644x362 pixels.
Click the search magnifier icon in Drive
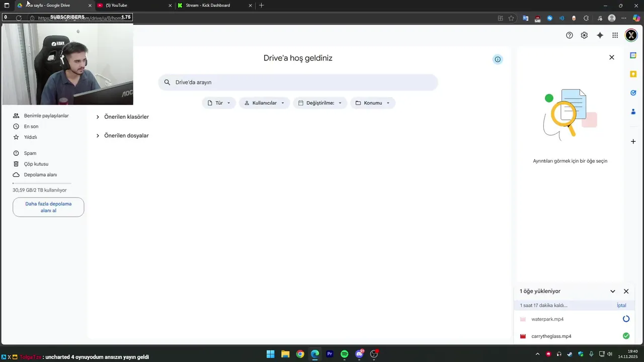pos(168,82)
